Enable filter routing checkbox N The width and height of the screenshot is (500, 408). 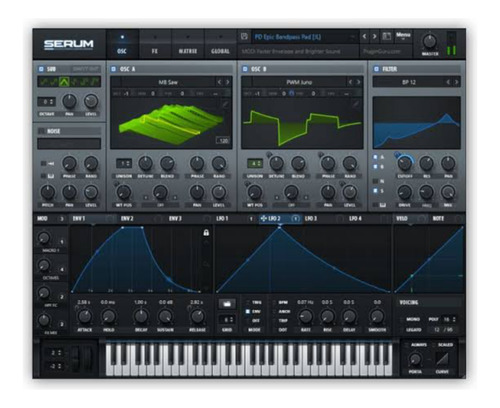(x=375, y=181)
